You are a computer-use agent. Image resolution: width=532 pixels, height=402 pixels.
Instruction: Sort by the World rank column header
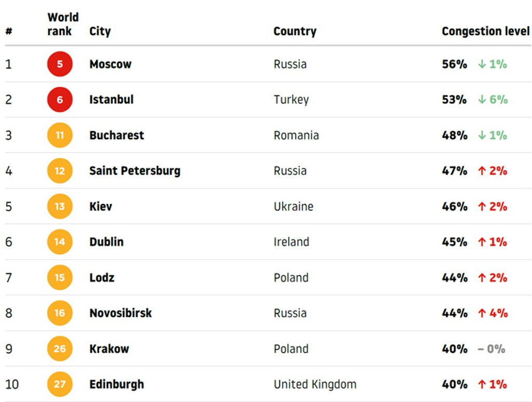62,24
